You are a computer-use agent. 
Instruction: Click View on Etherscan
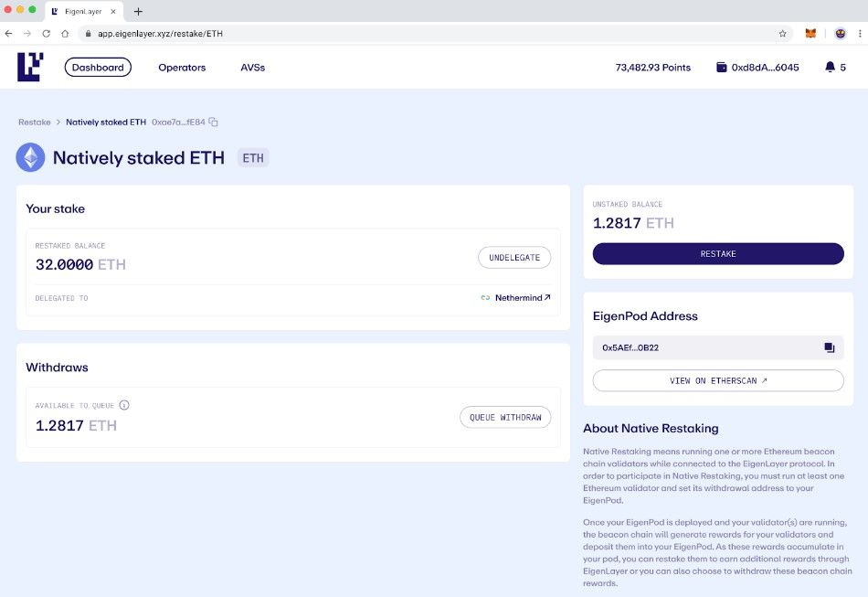(718, 380)
